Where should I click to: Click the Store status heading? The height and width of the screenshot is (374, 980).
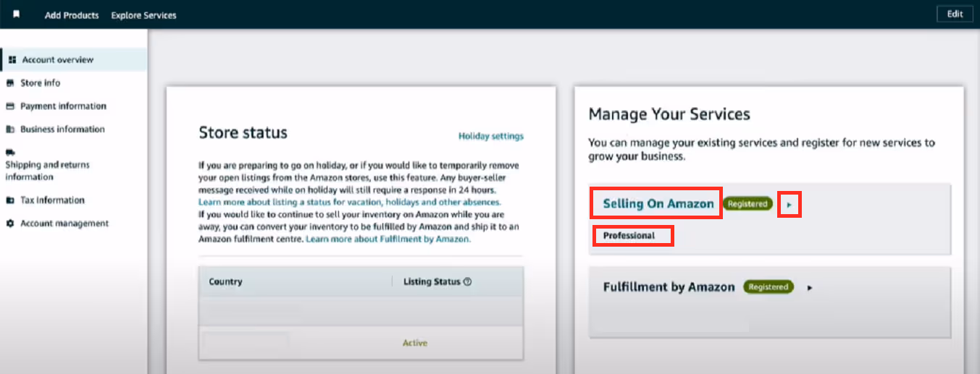click(243, 132)
